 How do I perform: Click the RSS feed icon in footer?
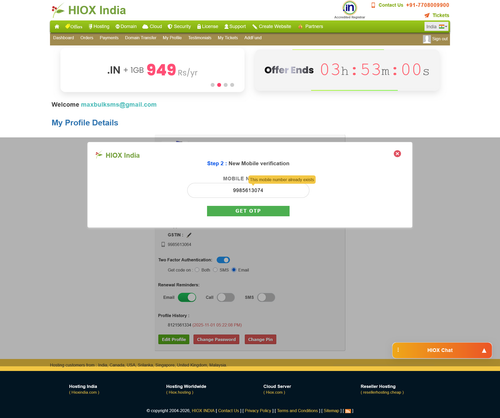pyautogui.click(x=348, y=411)
